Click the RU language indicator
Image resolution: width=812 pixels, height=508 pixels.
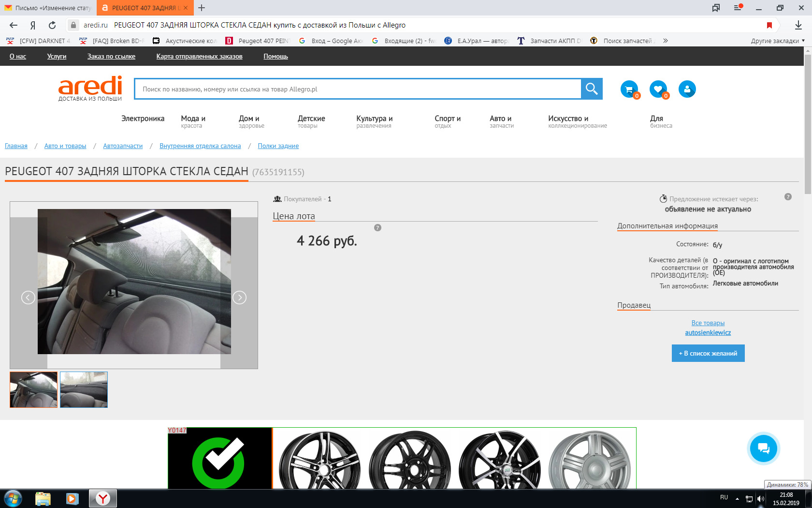pos(724,497)
